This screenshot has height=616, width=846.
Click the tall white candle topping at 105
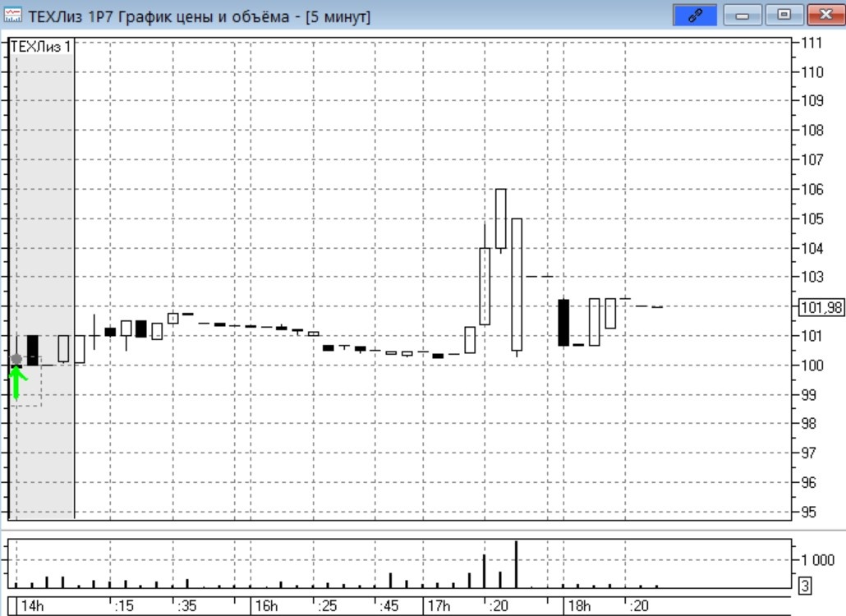pos(517,284)
